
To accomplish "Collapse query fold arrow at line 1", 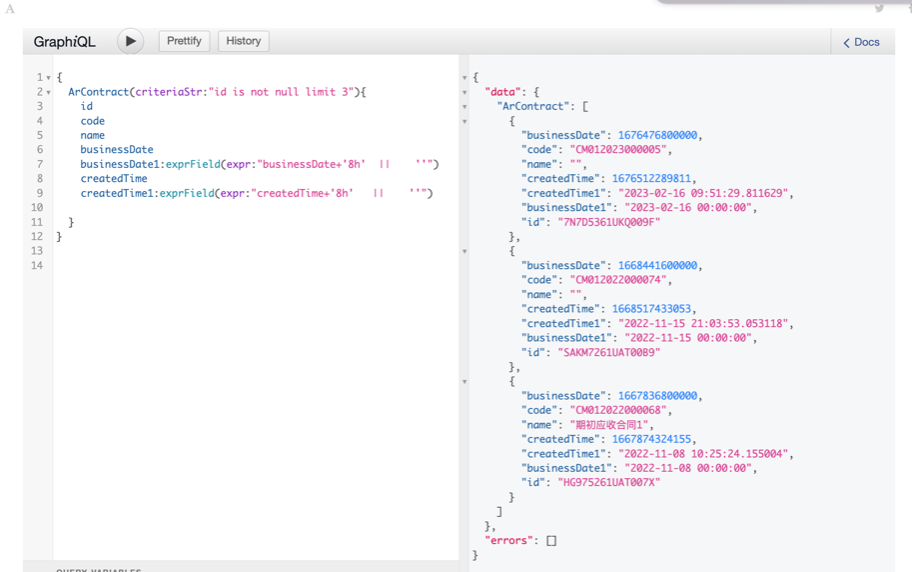I will click(x=48, y=78).
